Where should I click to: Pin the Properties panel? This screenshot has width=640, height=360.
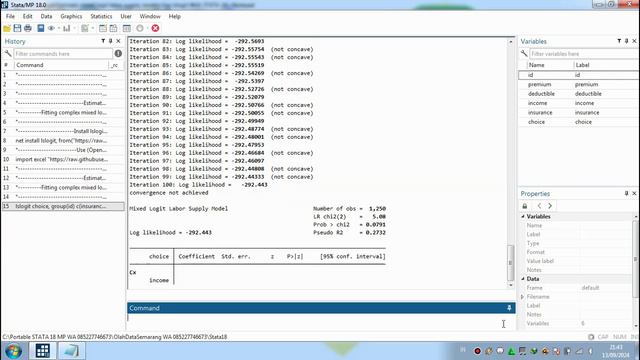(x=627, y=193)
